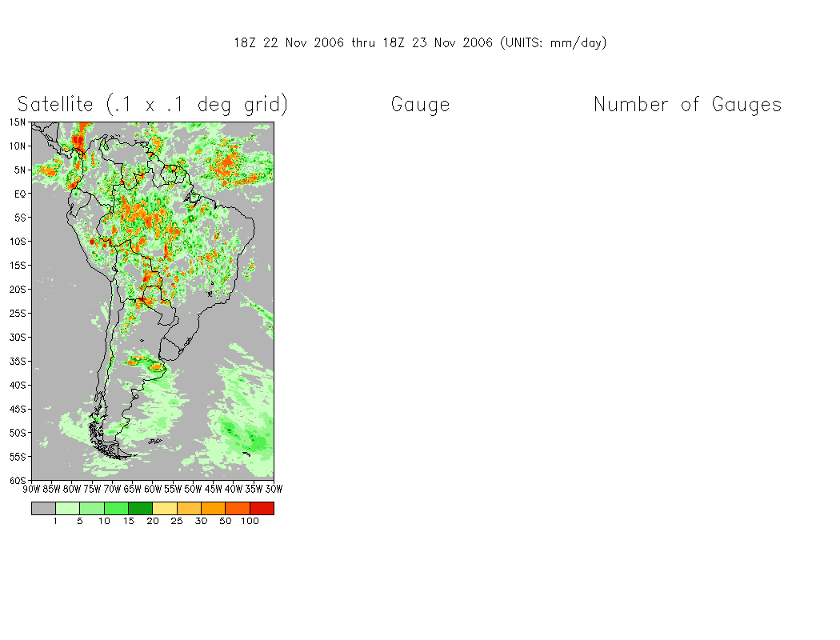Click the 5S latitude label
Image resolution: width=840 pixels, height=640 pixels.
(20, 218)
